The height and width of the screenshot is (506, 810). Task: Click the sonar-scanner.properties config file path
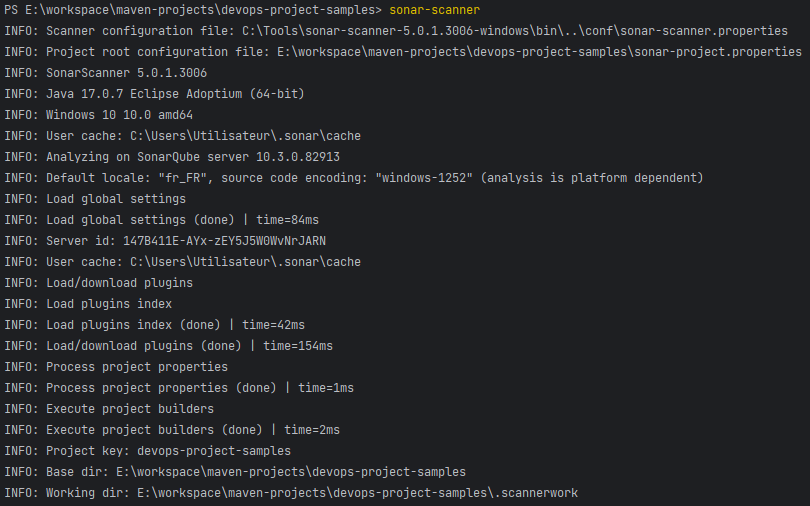515,31
